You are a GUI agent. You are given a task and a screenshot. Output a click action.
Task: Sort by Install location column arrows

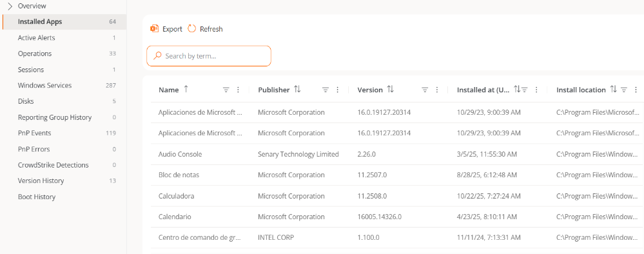coord(613,89)
